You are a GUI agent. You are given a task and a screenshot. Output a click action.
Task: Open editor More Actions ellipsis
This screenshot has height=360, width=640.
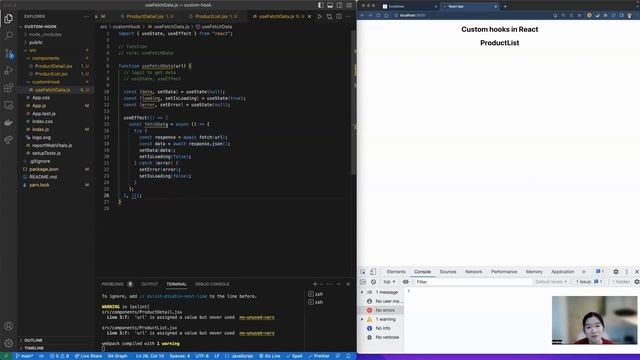point(348,16)
